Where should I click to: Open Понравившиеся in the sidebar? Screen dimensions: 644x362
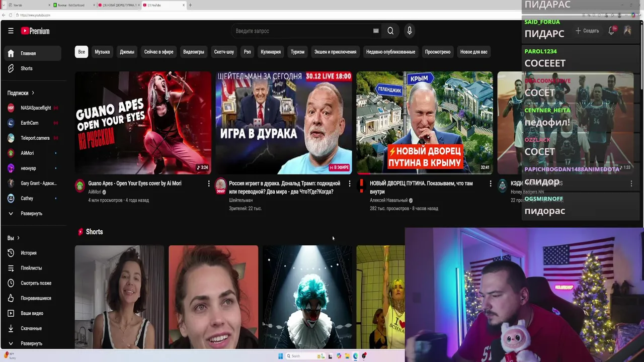33,298
